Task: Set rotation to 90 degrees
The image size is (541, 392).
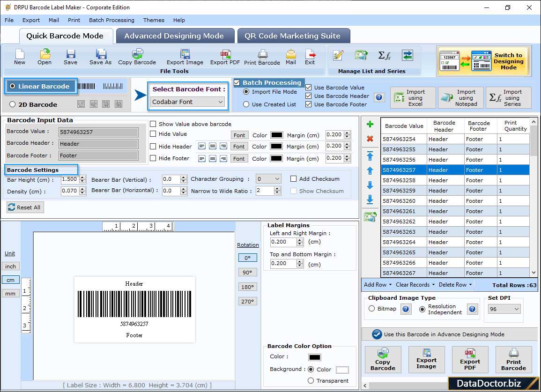Action: (x=247, y=272)
